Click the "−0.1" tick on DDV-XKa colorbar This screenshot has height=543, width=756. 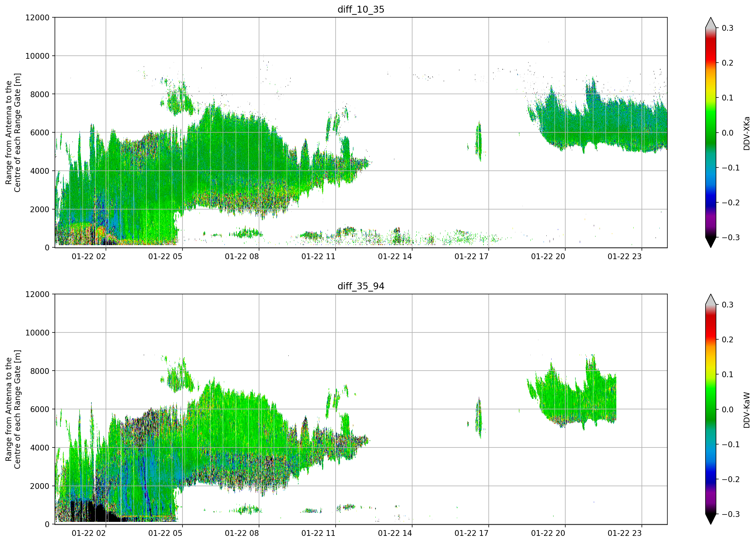[731, 168]
